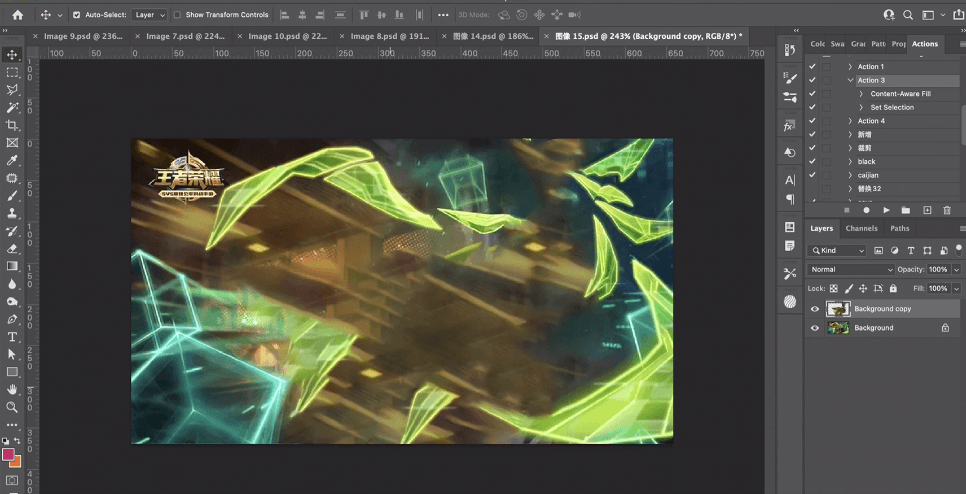The width and height of the screenshot is (966, 494).
Task: Open the Normal blend mode dropdown
Action: click(x=851, y=270)
